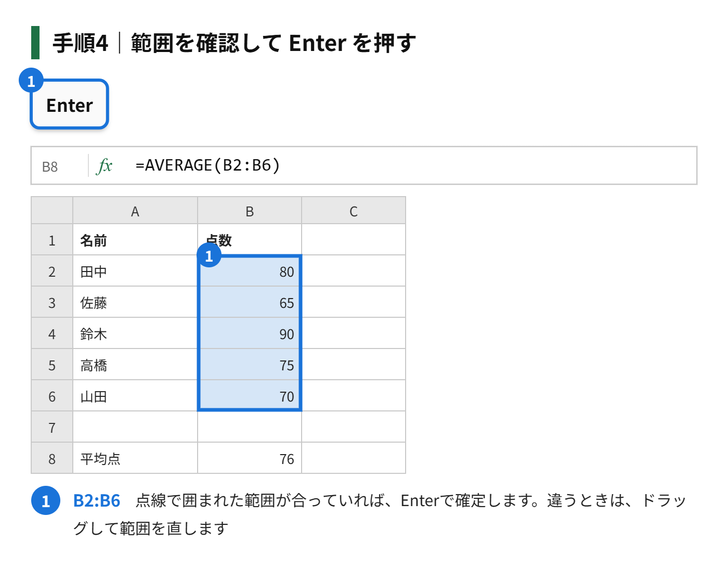The image size is (728, 568).
Task: Click empty cell C2 beside 80
Action: pos(354,271)
